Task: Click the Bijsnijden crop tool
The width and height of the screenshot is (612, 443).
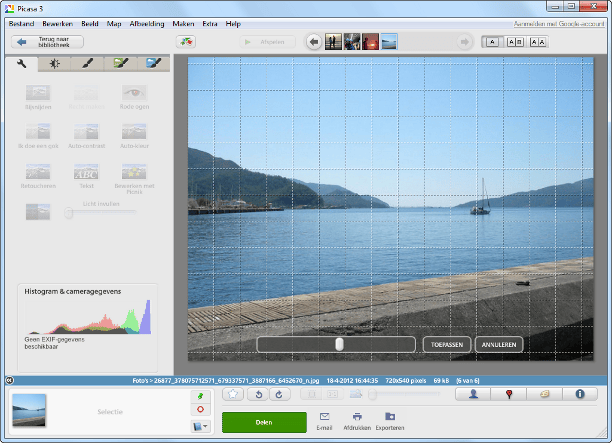Action: (38, 97)
